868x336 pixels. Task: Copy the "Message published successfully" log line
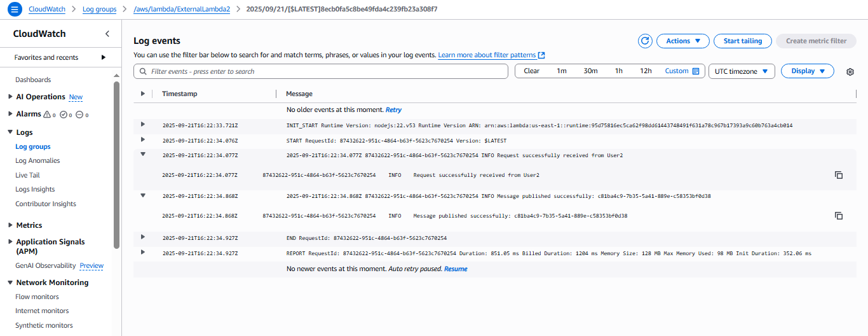839,216
